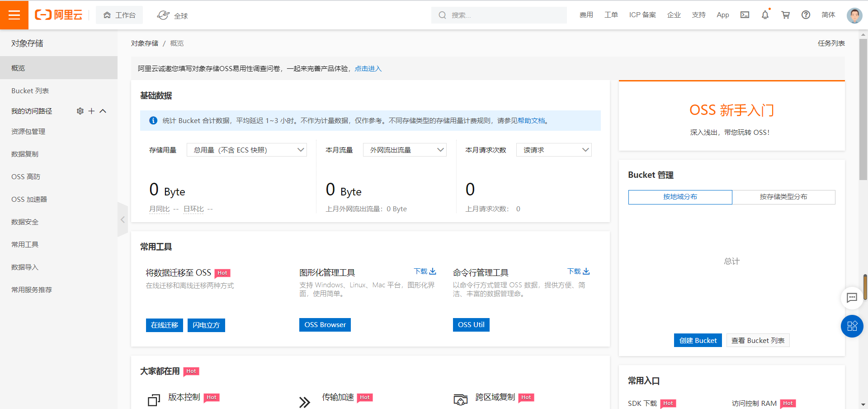Open 数据复制 in the sidebar

[x=59, y=154]
